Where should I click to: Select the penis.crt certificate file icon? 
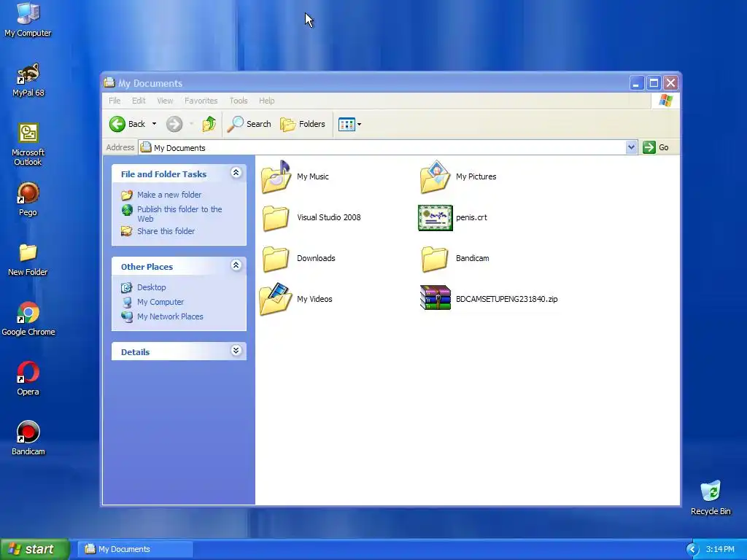pyautogui.click(x=435, y=217)
